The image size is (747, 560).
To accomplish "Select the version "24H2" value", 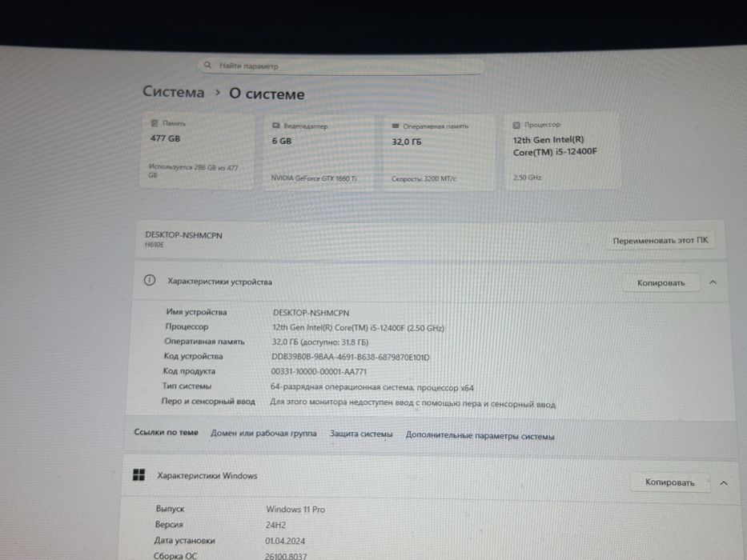I will [x=275, y=526].
